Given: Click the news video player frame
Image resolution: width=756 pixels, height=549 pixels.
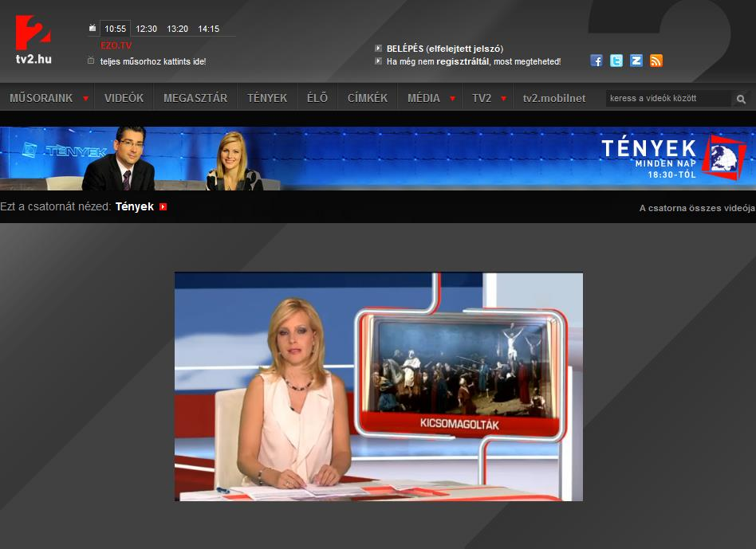Looking at the screenshot, I should pos(379,386).
